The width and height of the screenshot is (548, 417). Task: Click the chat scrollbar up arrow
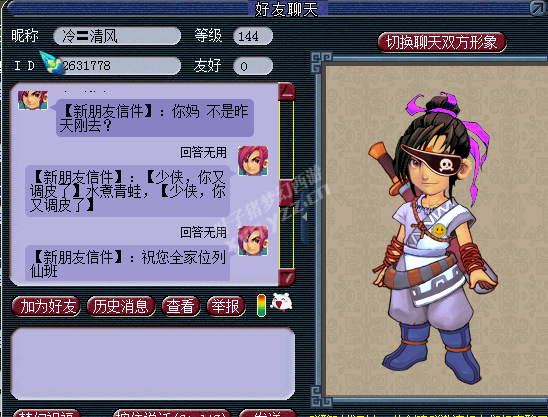(x=287, y=92)
